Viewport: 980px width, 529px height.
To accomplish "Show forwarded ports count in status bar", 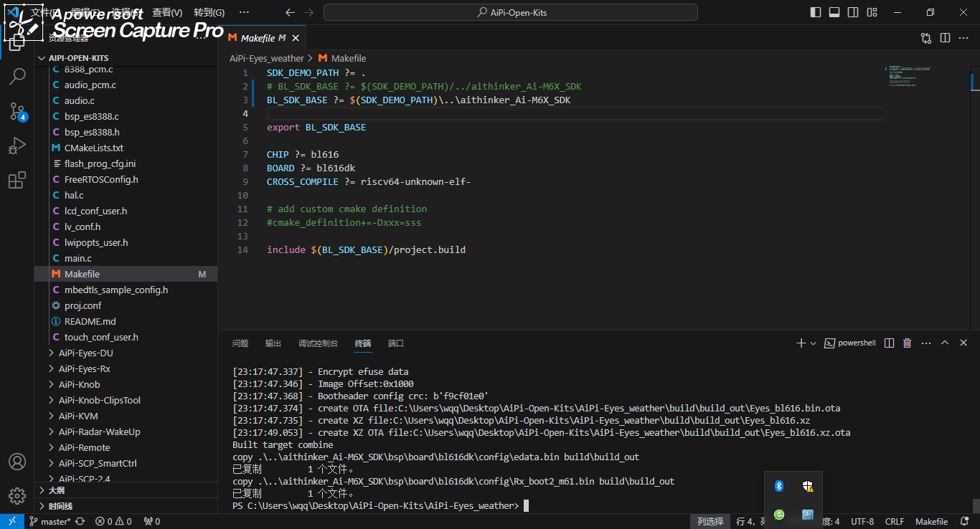I will tap(152, 522).
